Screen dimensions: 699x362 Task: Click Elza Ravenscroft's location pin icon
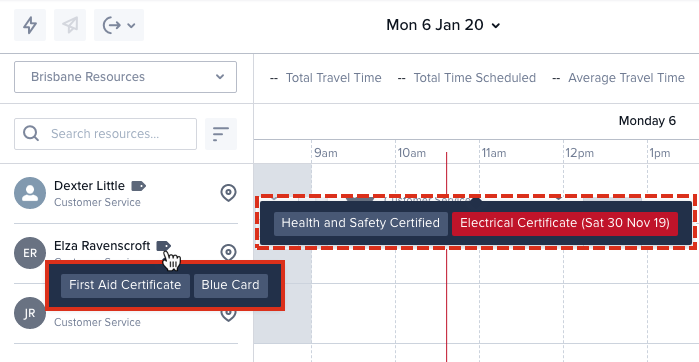click(x=228, y=252)
